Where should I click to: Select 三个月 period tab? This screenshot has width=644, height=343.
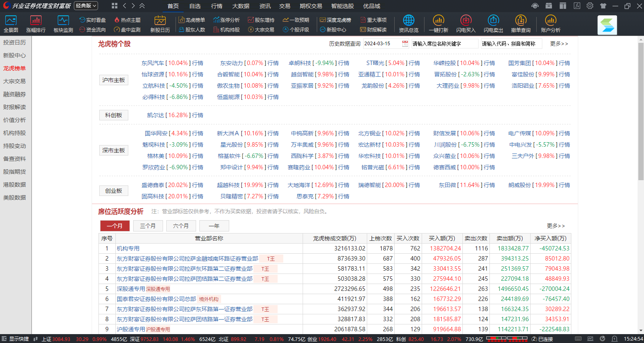(148, 226)
